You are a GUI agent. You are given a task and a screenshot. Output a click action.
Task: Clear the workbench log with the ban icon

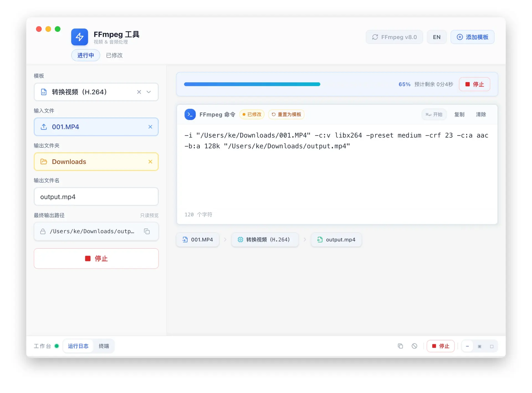tap(415, 346)
